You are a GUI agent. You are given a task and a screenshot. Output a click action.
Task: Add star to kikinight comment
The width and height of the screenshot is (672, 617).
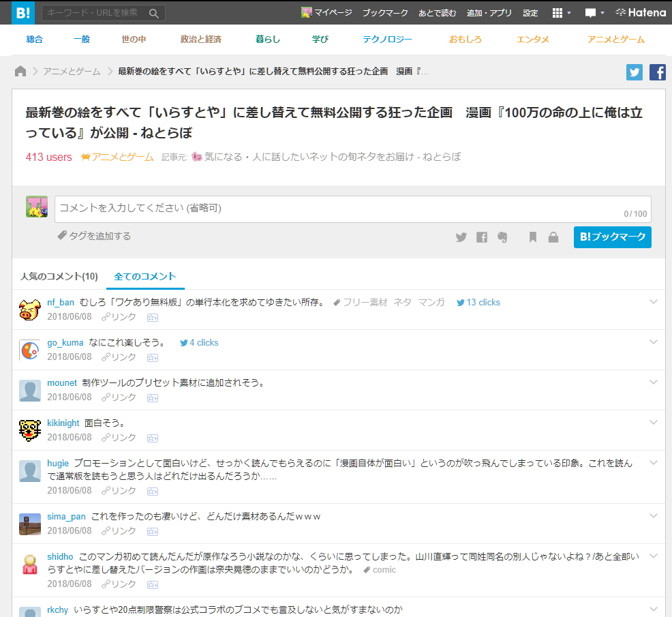pos(153,438)
